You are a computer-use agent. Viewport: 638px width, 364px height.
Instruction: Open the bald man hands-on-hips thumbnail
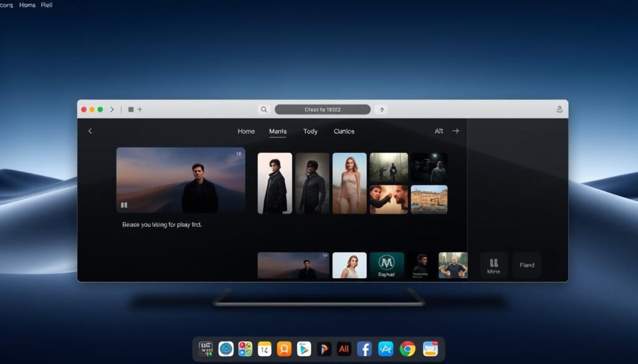point(453,265)
